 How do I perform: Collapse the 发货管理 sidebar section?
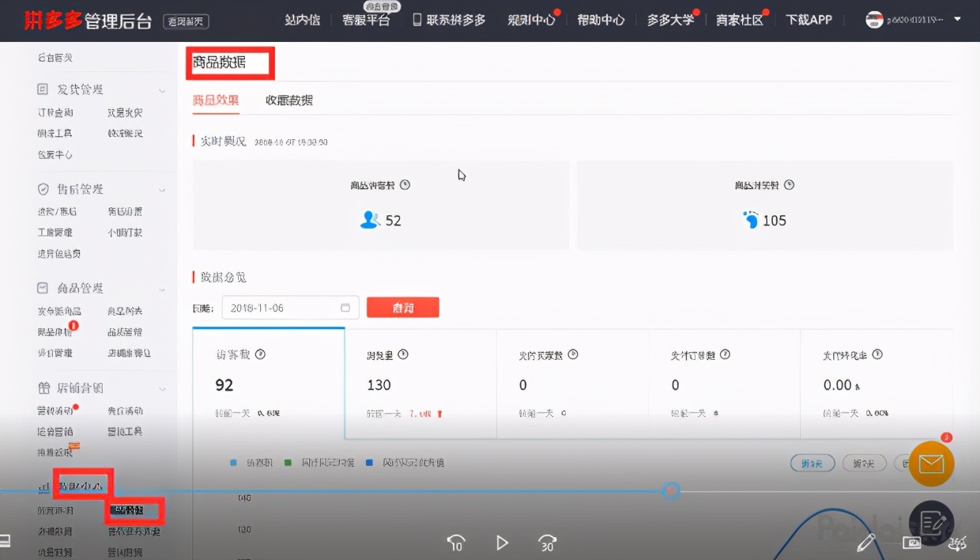[x=161, y=89]
